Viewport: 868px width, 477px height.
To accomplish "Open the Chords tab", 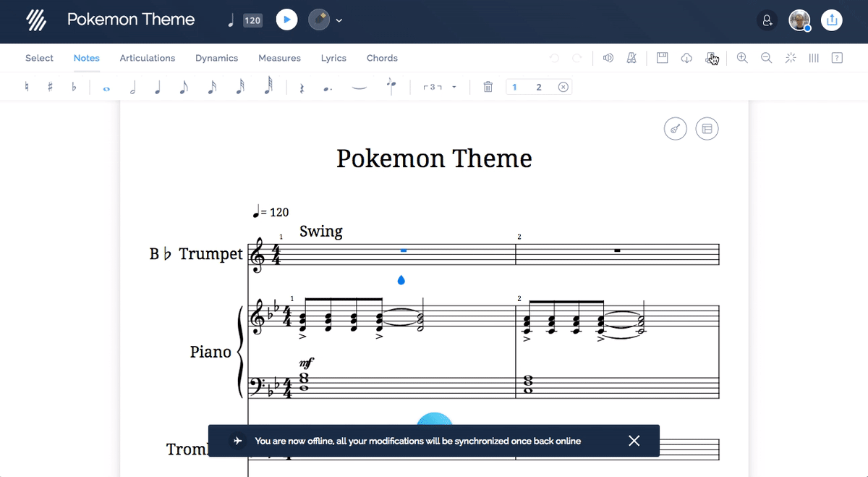I will click(x=382, y=58).
